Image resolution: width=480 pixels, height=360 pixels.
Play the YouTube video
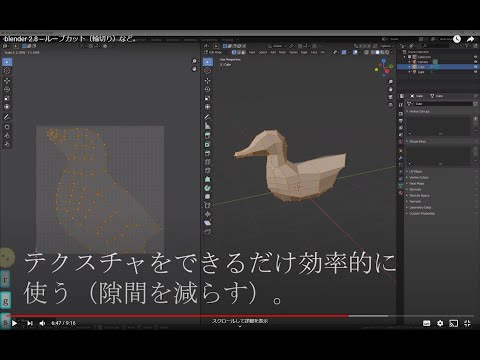pos(14,323)
